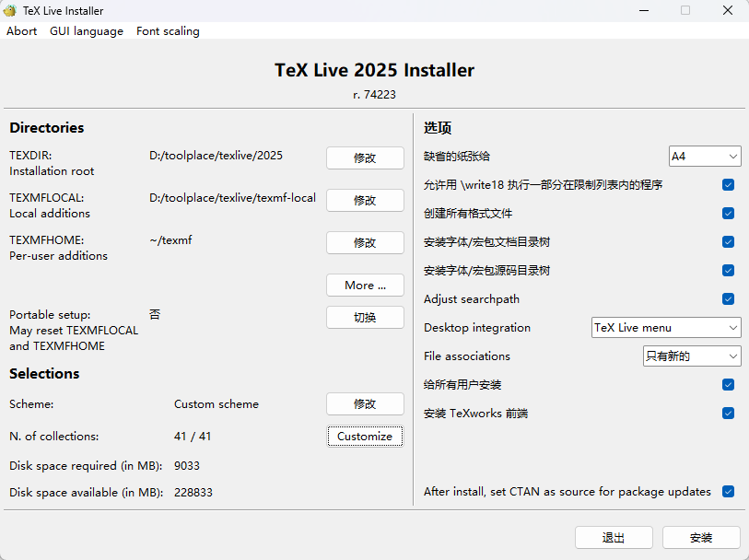The width and height of the screenshot is (749, 560).
Task: Click the Portable setup value 否
Action: pos(155,315)
